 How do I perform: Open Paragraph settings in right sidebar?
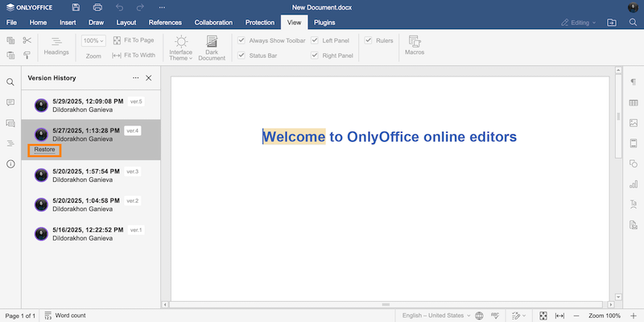point(634,82)
